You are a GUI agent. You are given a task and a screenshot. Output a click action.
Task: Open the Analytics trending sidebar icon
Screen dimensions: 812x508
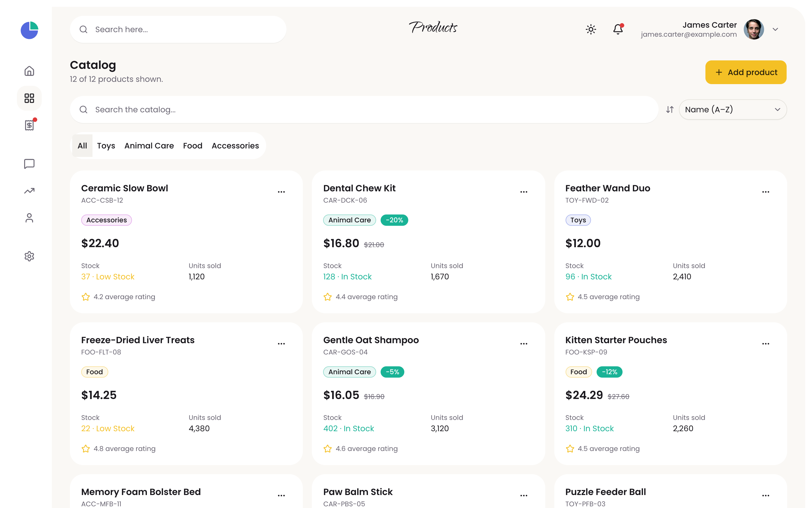[30, 191]
